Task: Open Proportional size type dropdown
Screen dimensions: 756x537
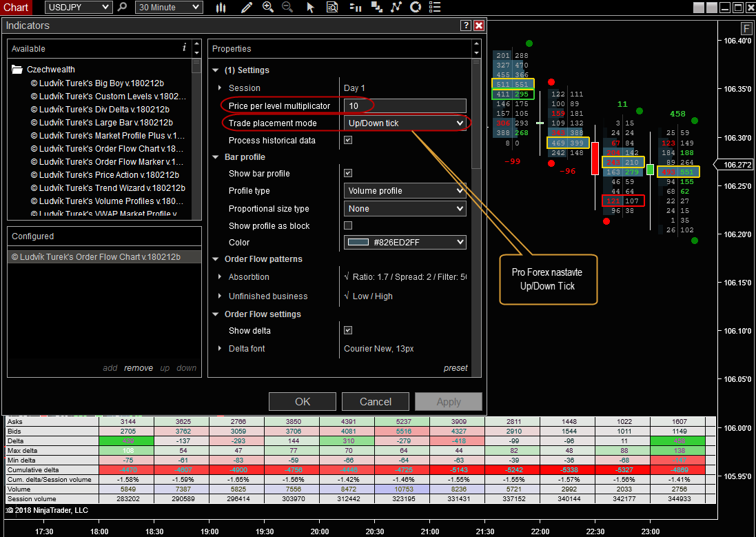Action: 405,208
